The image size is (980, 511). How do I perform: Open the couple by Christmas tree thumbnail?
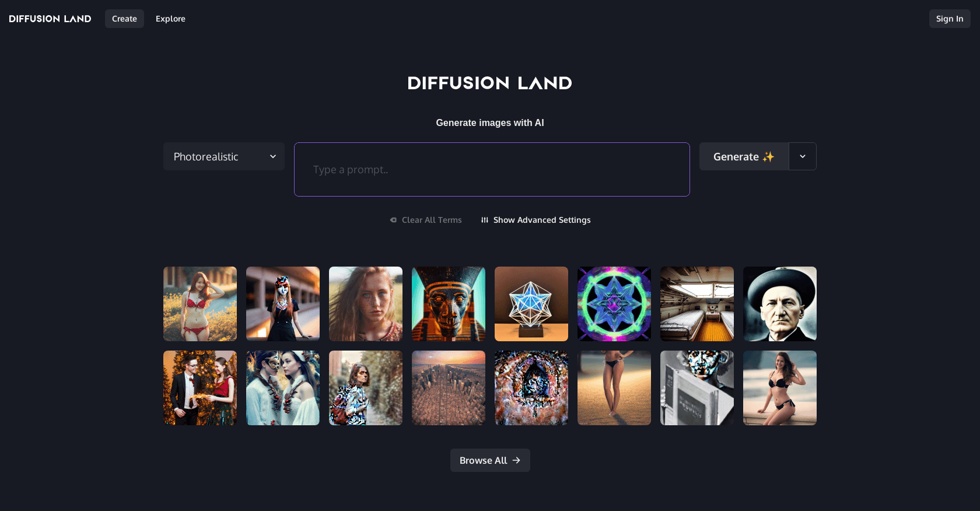(x=200, y=388)
